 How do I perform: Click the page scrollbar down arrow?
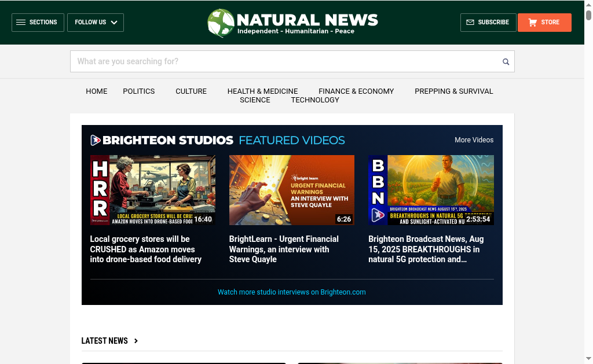click(588, 358)
